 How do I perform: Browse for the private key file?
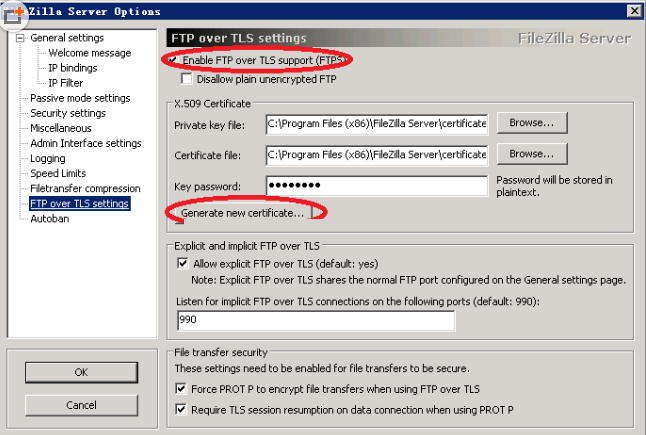point(538,124)
